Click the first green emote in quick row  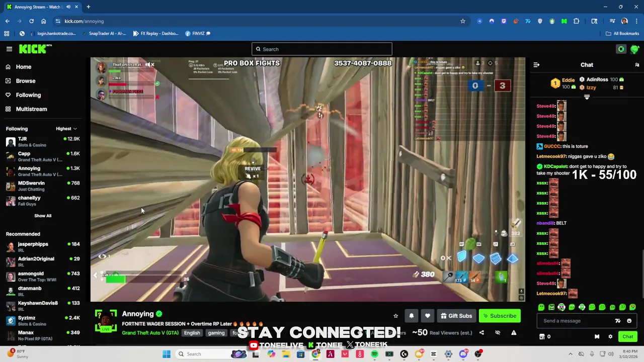click(541, 307)
